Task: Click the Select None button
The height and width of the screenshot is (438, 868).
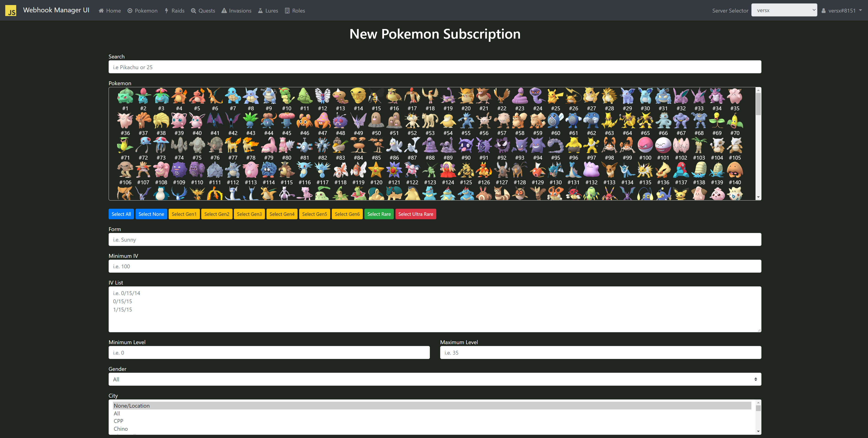Action: pos(151,214)
